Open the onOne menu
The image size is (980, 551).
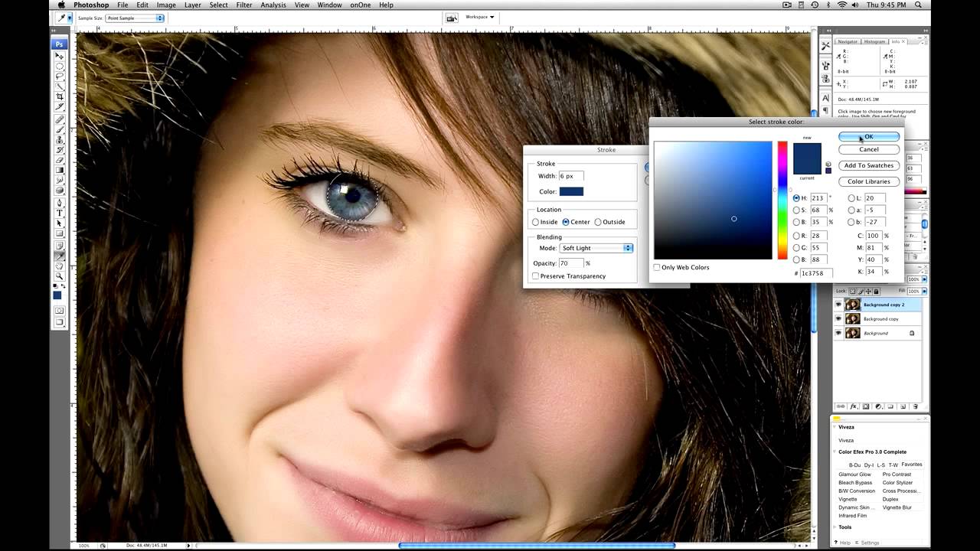click(361, 5)
